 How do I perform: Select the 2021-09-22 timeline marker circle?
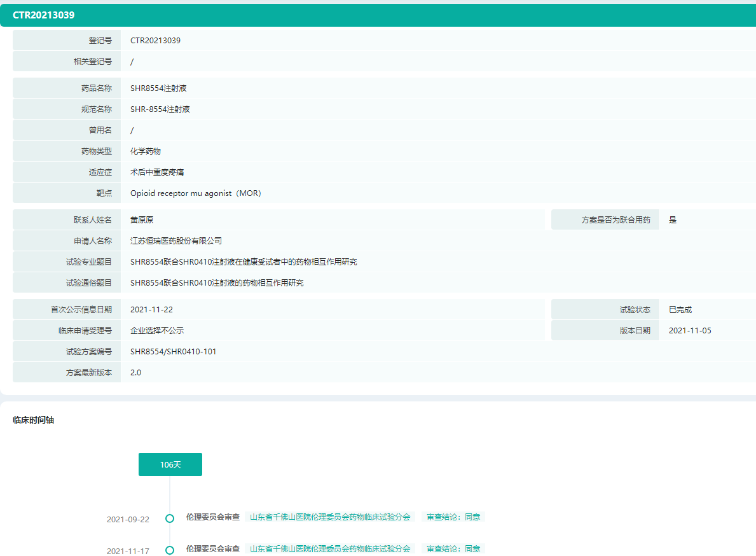[x=170, y=518]
